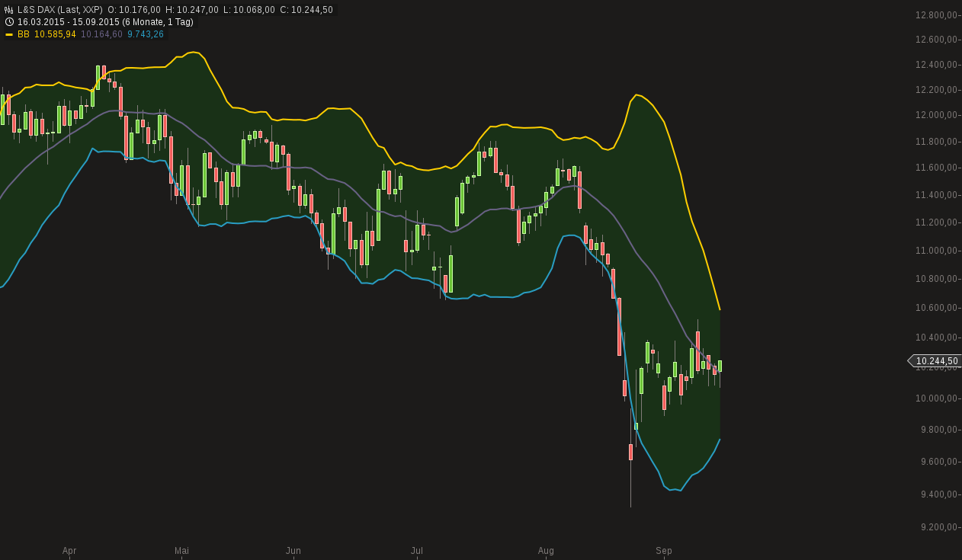Toggle the BB lower band value 9.743,26

[x=145, y=34]
